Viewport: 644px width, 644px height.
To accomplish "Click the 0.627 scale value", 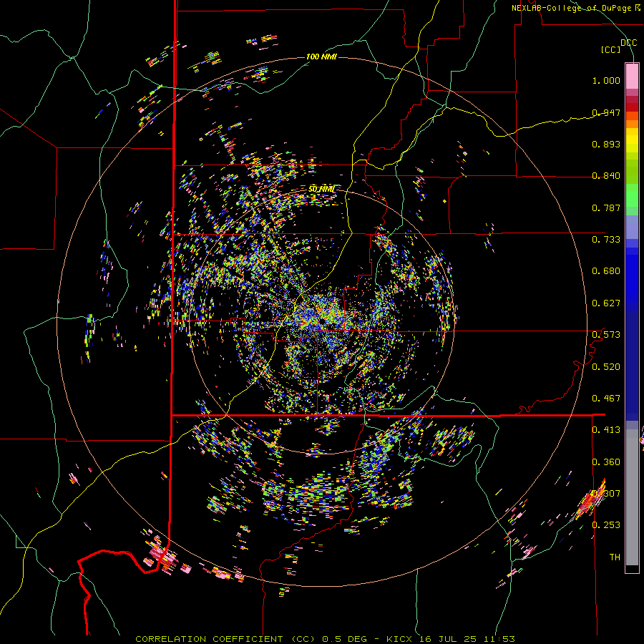I will click(606, 303).
